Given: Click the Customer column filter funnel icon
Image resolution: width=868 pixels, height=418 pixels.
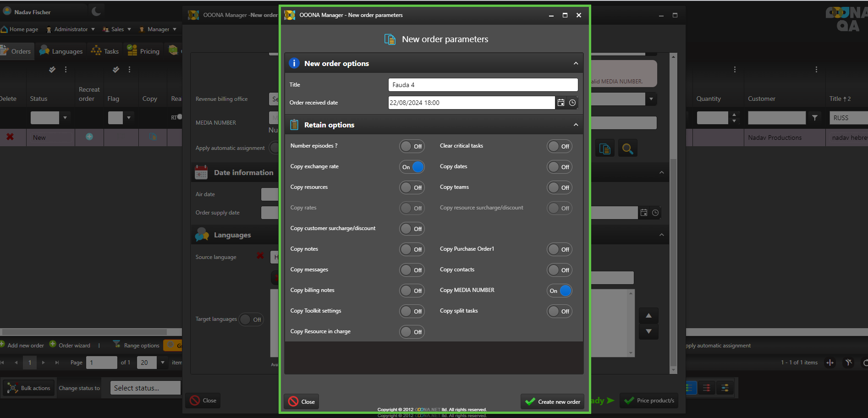Looking at the screenshot, I should [x=814, y=118].
